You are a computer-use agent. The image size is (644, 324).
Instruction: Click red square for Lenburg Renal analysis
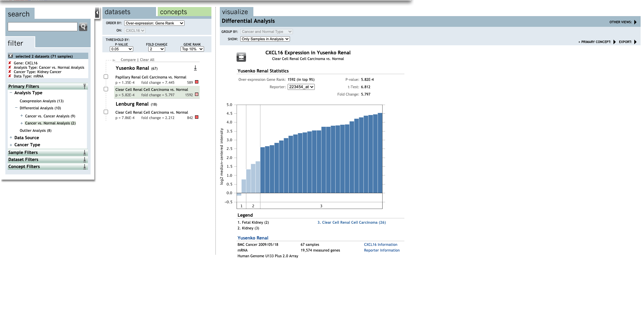point(197,117)
